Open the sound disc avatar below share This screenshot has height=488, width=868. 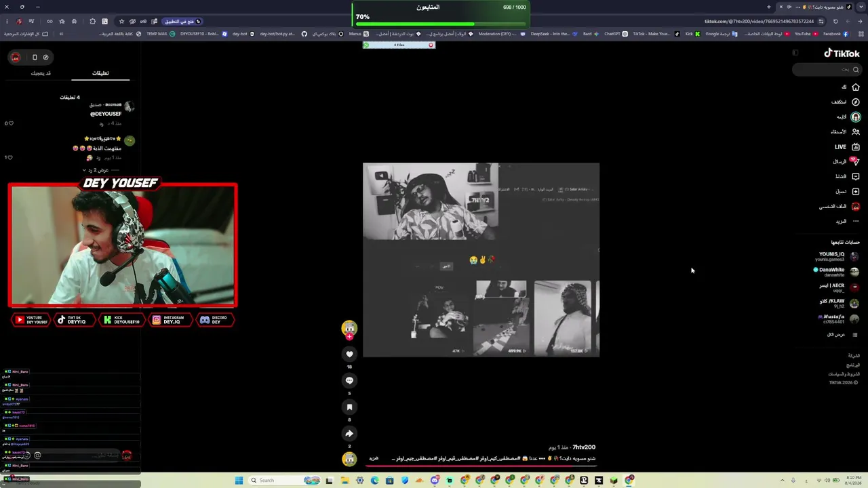(x=349, y=459)
